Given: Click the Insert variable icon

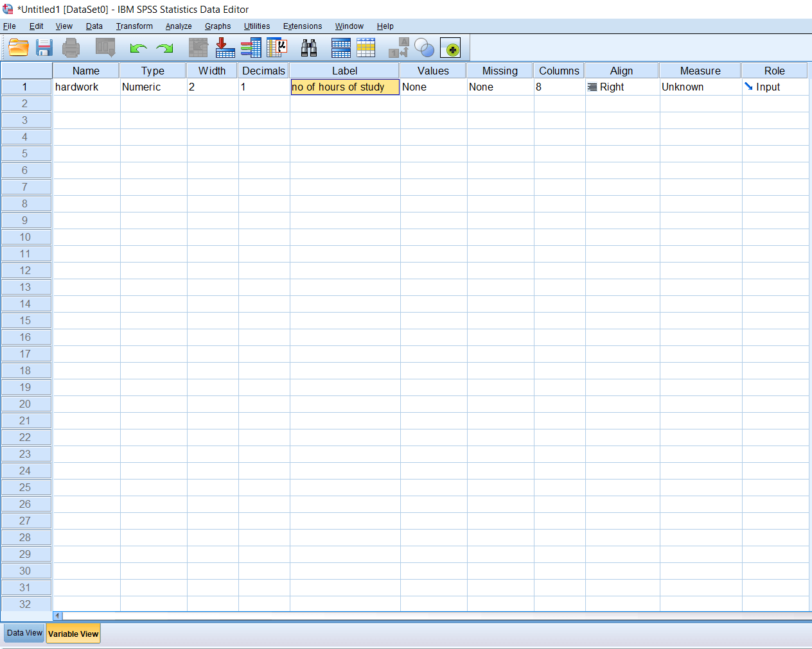Looking at the screenshot, I should click(366, 48).
